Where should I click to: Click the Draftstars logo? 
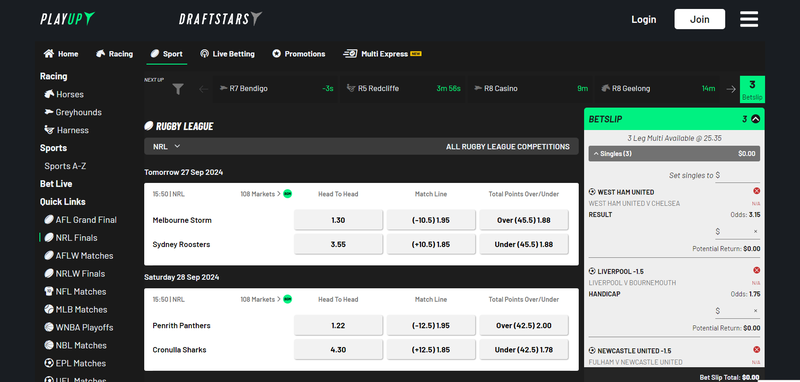[220, 19]
